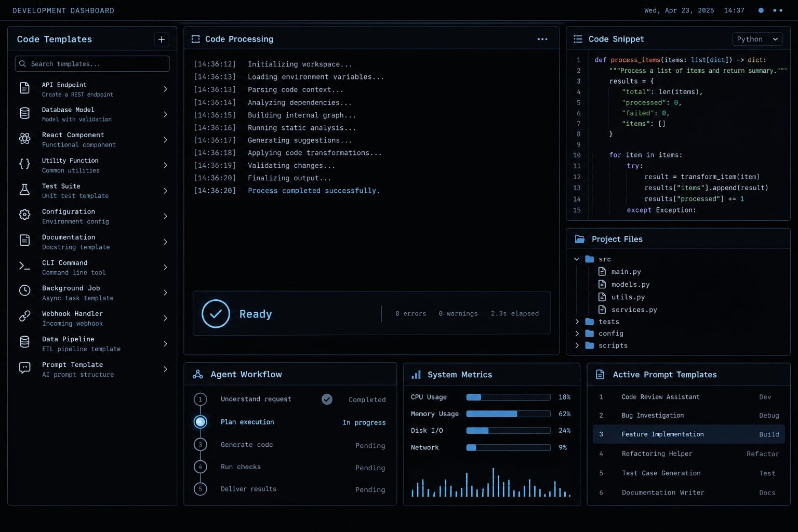Expand the tests folder
Image resolution: width=798 pixels, height=532 pixels.
click(x=577, y=322)
